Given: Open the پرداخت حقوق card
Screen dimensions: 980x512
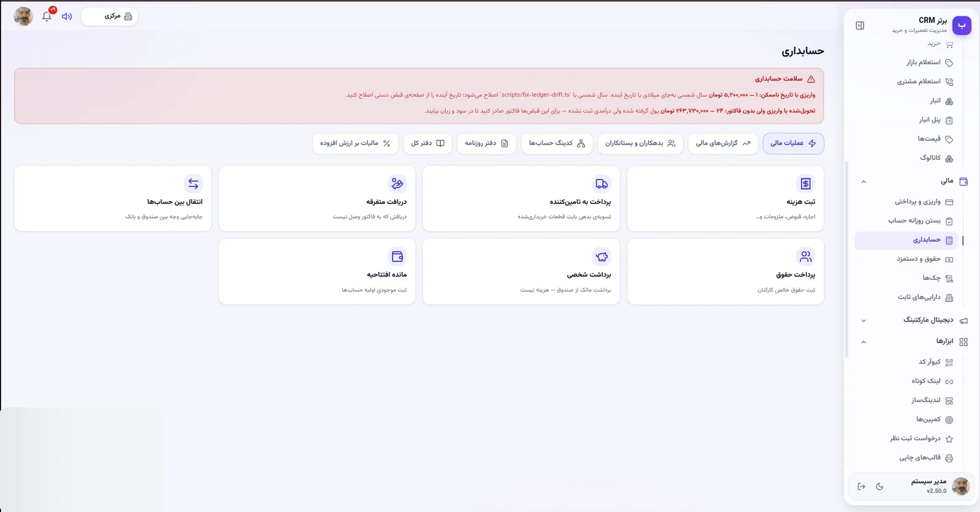Looking at the screenshot, I should click(725, 271).
